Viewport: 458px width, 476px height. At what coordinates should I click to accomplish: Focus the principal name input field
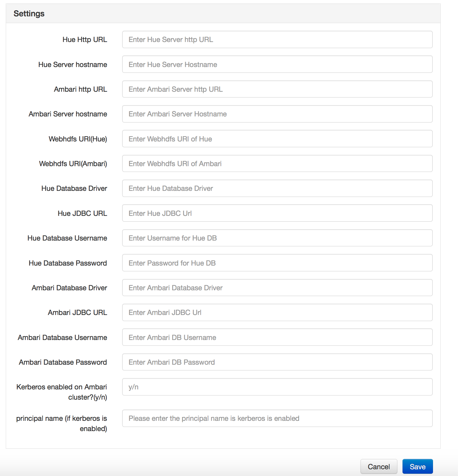click(x=277, y=418)
